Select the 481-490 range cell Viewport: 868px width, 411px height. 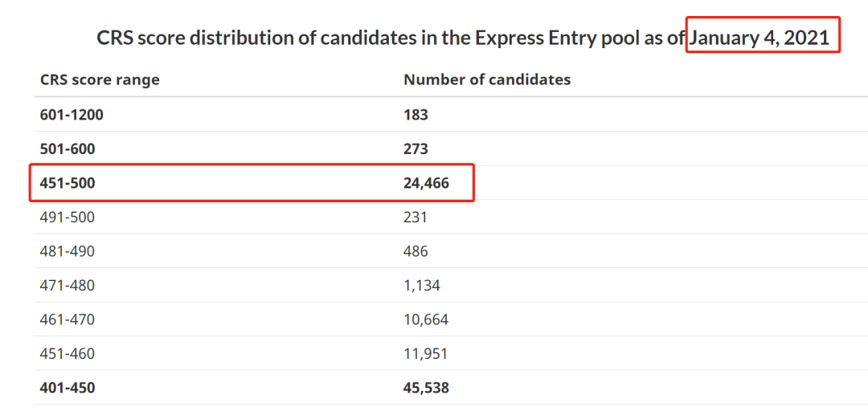pyautogui.click(x=68, y=251)
